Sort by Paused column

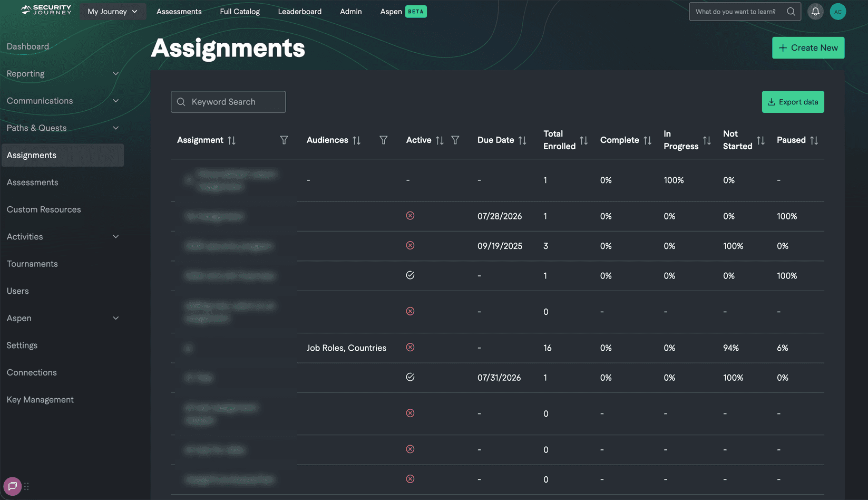pyautogui.click(x=814, y=140)
